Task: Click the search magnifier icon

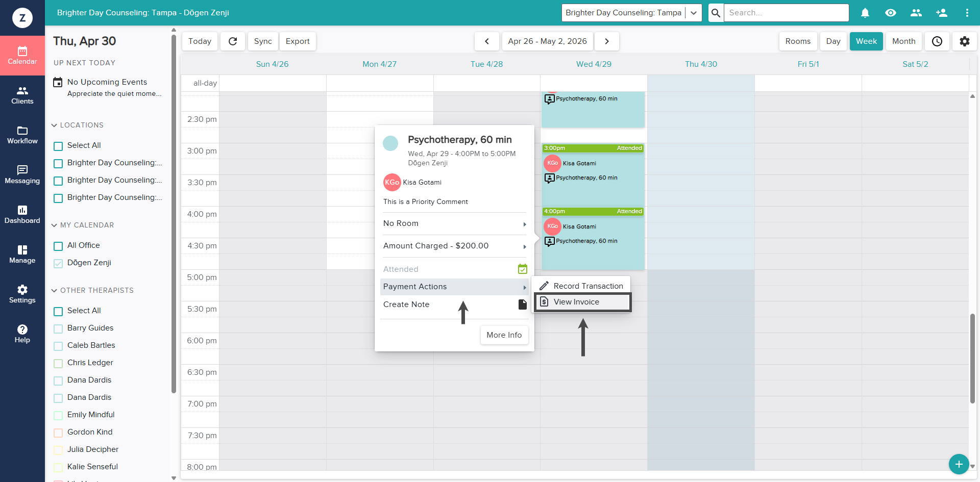Action: [x=716, y=13]
